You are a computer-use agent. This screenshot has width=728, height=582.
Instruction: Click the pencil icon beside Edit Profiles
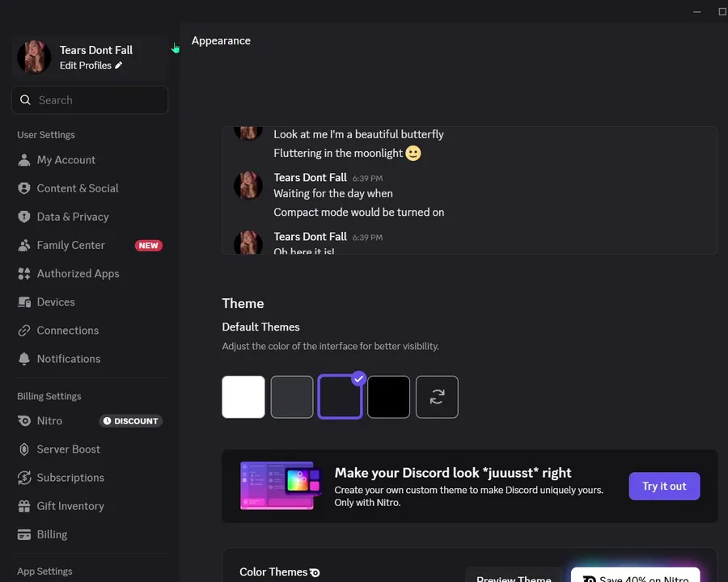tap(119, 65)
